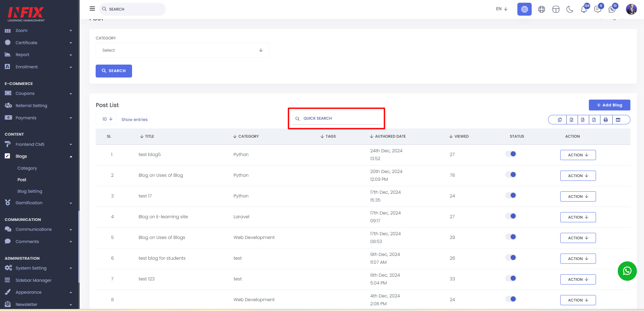
Task: Focus the top header SEARCH field
Action: coord(132,9)
